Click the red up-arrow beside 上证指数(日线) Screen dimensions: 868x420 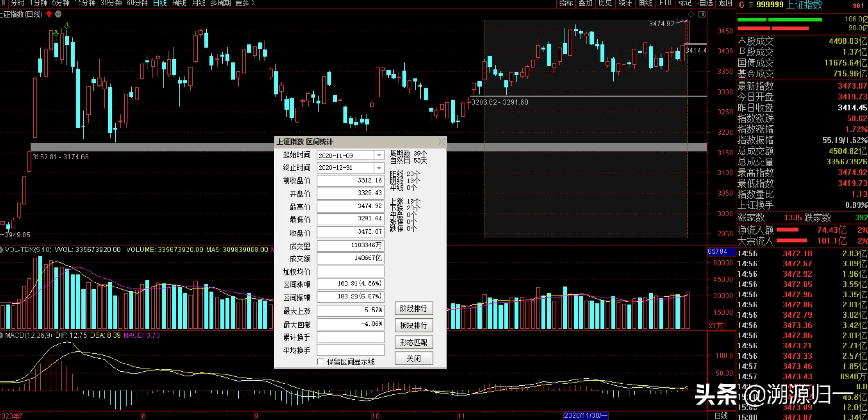pyautogui.click(x=49, y=14)
